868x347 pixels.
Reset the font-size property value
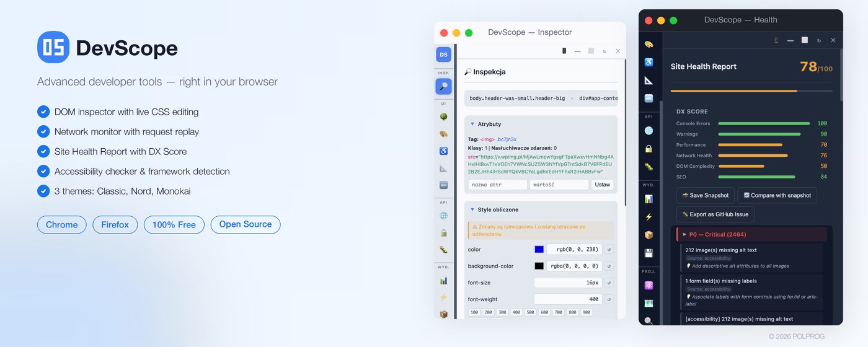point(609,283)
